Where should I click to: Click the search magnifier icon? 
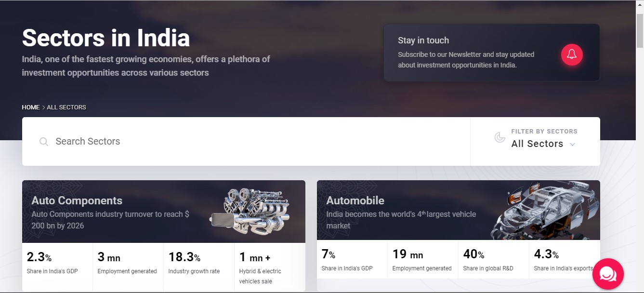pos(44,142)
